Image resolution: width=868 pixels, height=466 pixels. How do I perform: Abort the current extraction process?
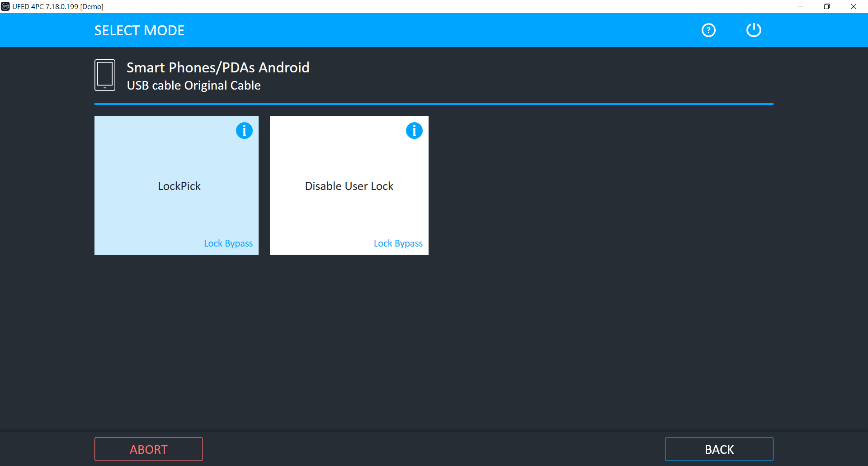pyautogui.click(x=149, y=449)
